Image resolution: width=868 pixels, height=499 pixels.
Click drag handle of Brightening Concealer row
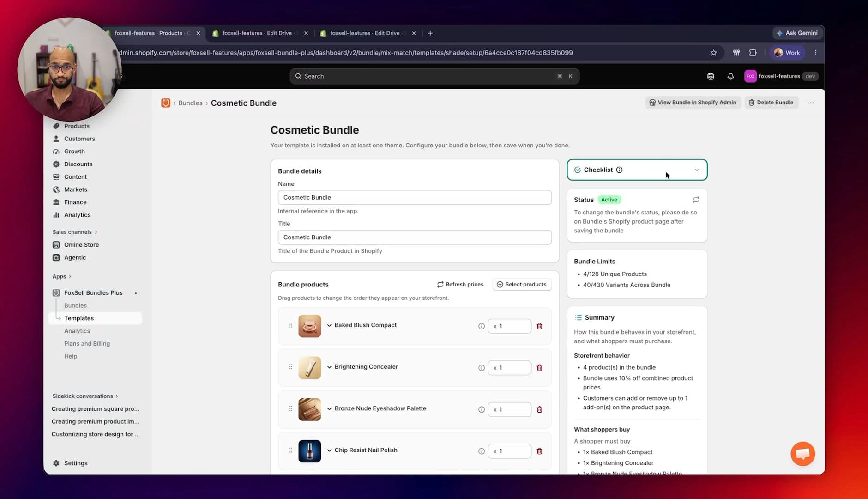coord(290,367)
